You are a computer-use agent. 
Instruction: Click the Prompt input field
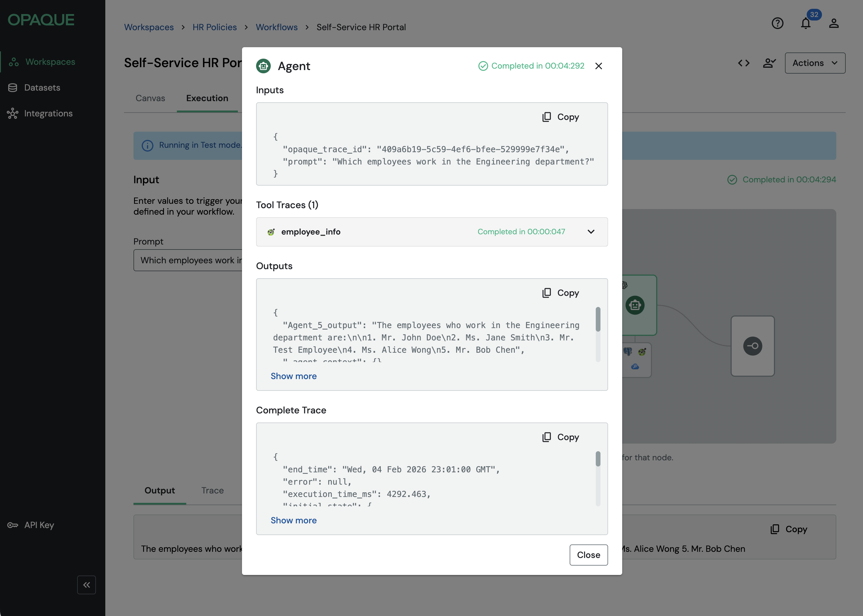coord(188,260)
